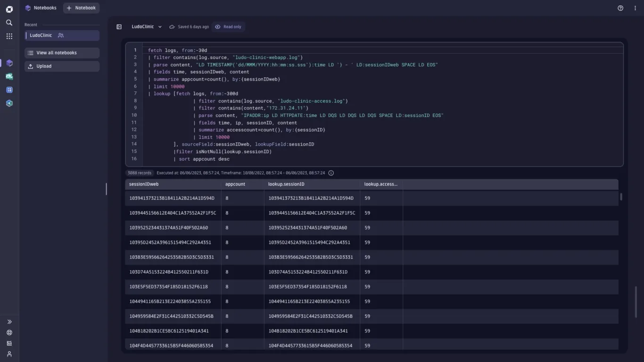This screenshot has height=362, width=644.
Task: Sort by appcount column header
Action: [243, 184]
